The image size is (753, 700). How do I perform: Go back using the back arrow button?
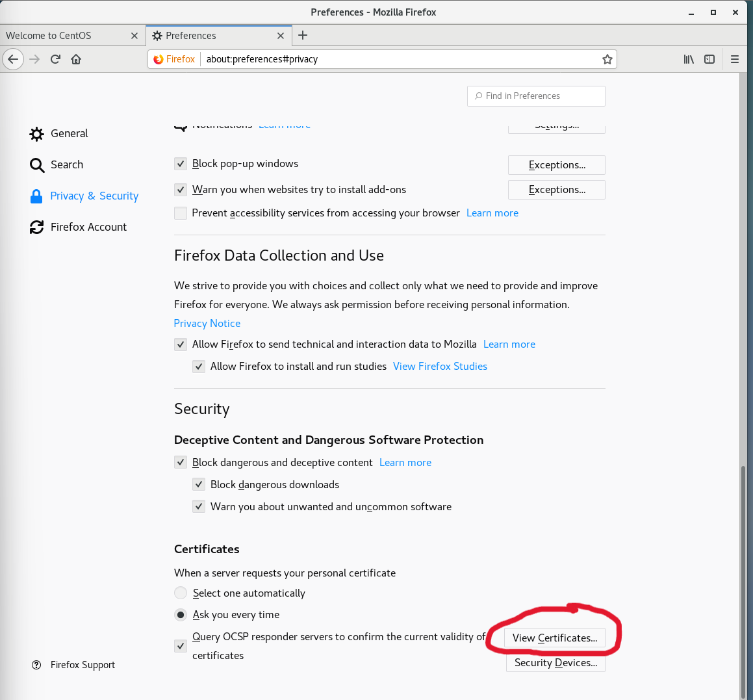click(x=13, y=59)
